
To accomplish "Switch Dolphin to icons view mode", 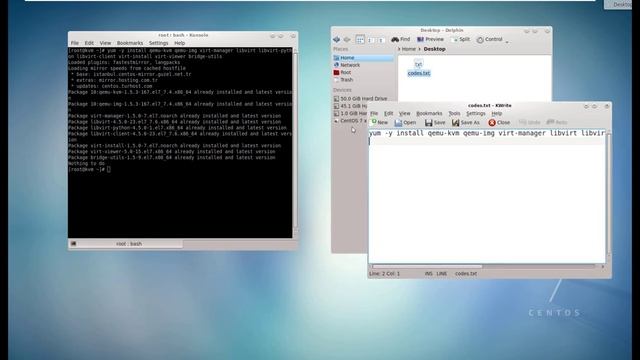I will coord(360,40).
